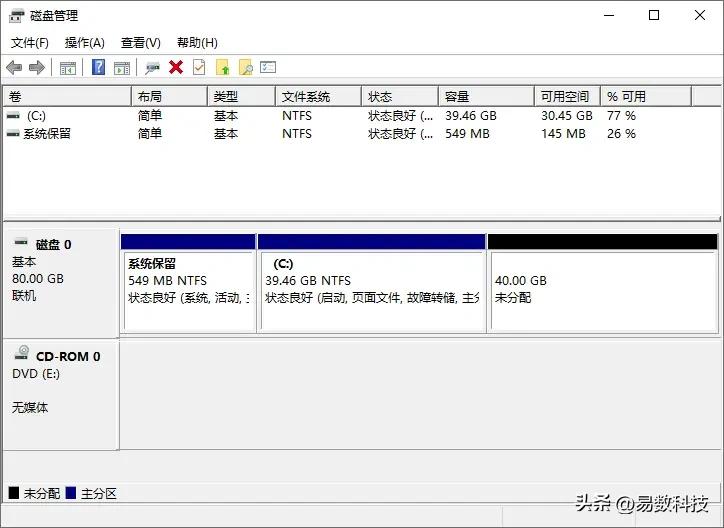Click the 145 MB free space cell
Viewport: 724px width, 528px height.
pos(563,134)
